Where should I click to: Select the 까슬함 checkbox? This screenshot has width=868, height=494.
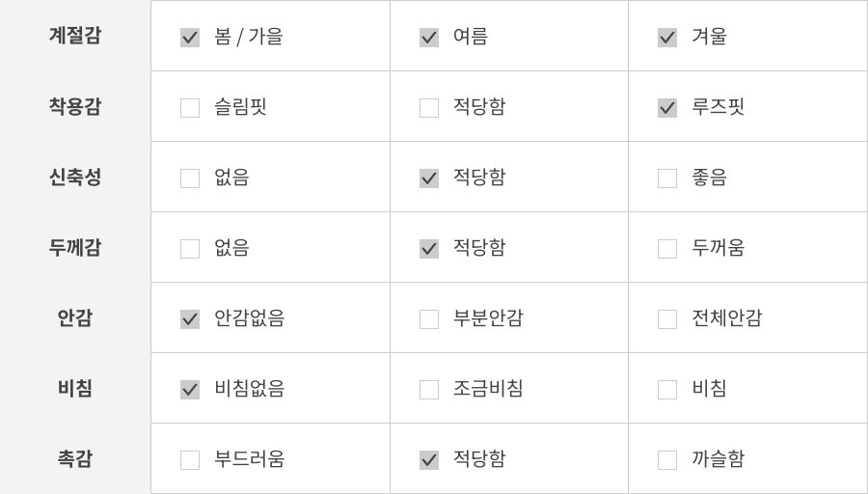pos(667,460)
